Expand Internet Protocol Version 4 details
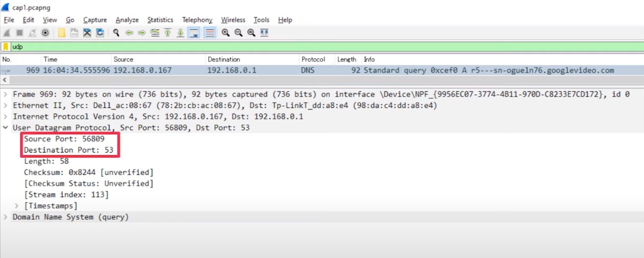The height and width of the screenshot is (258, 644). coord(5,117)
